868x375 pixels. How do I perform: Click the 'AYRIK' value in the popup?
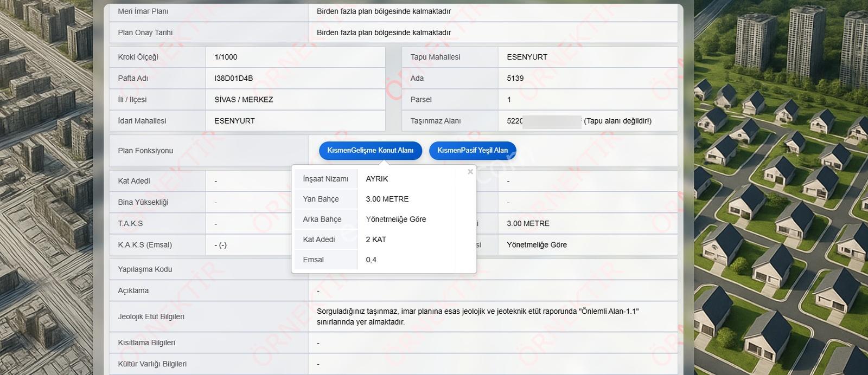coord(377,179)
